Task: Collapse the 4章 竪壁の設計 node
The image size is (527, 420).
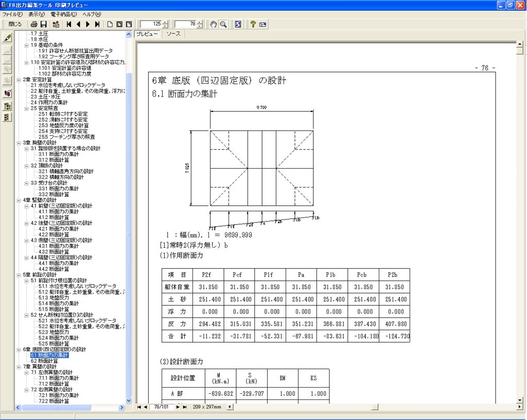Action: click(x=19, y=200)
